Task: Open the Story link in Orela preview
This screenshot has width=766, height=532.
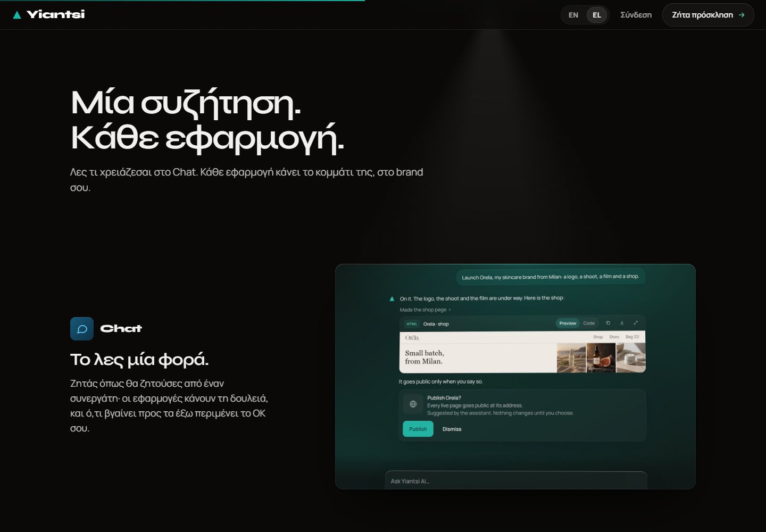Action: [614, 337]
